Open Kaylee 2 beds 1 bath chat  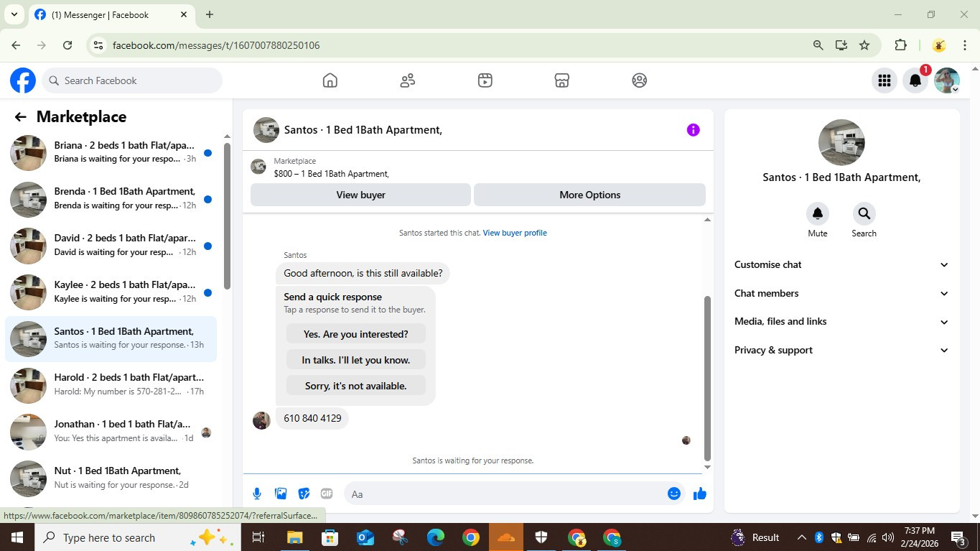(x=111, y=292)
